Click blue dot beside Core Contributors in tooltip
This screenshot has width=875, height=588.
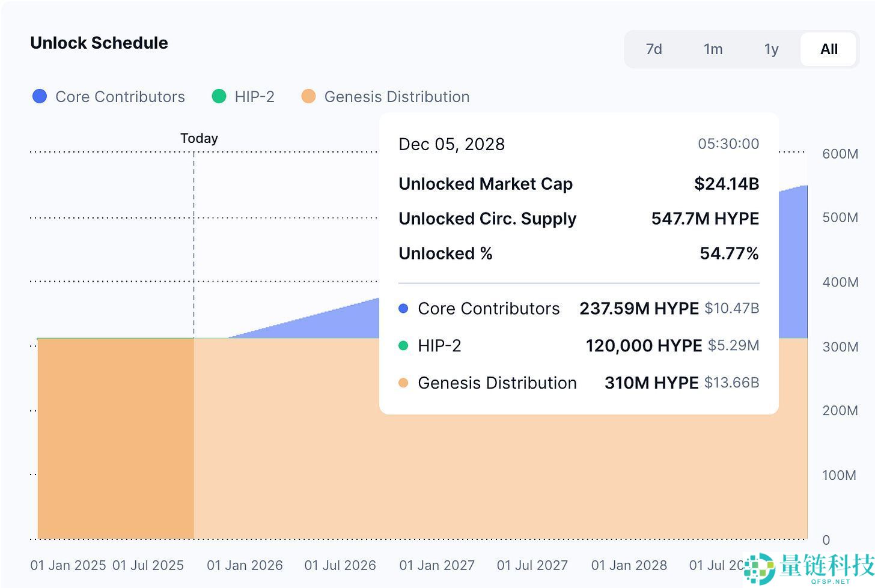[403, 308]
